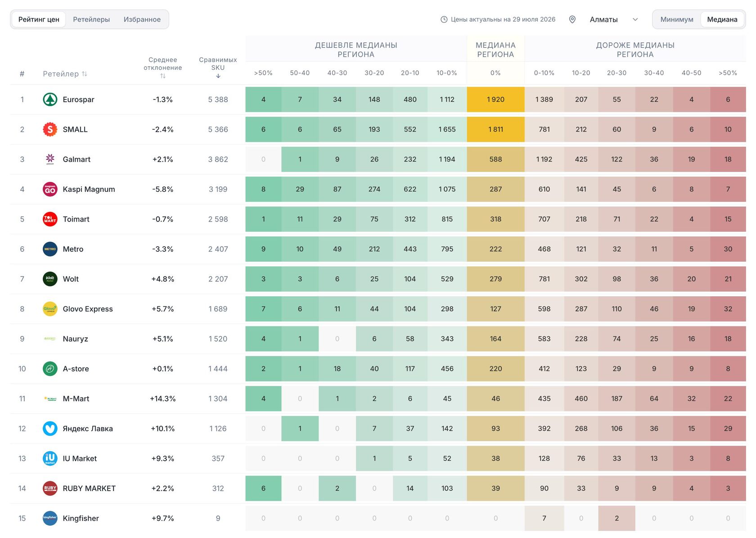Click the location pin icon near Алматы
This screenshot has width=756, height=538.
tap(572, 19)
